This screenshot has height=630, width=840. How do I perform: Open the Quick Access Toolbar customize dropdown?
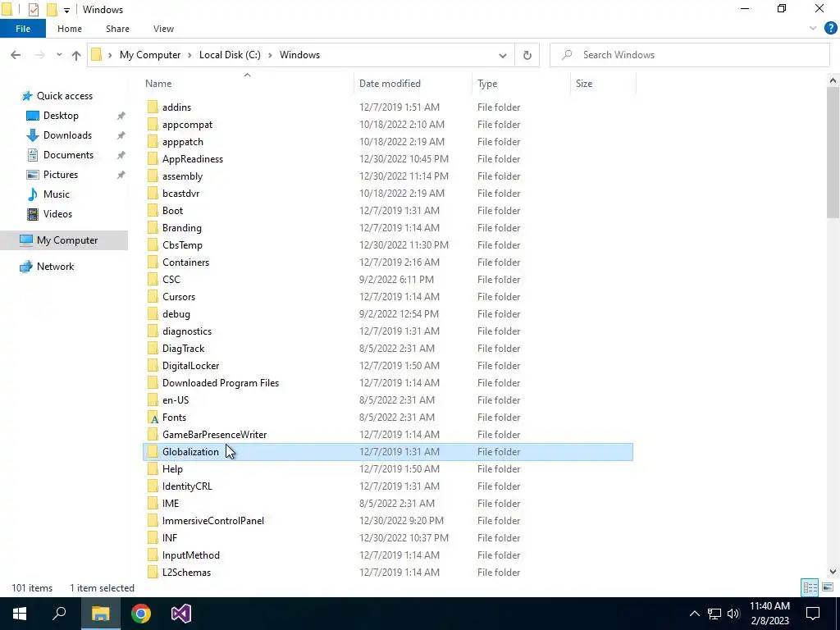click(x=66, y=10)
